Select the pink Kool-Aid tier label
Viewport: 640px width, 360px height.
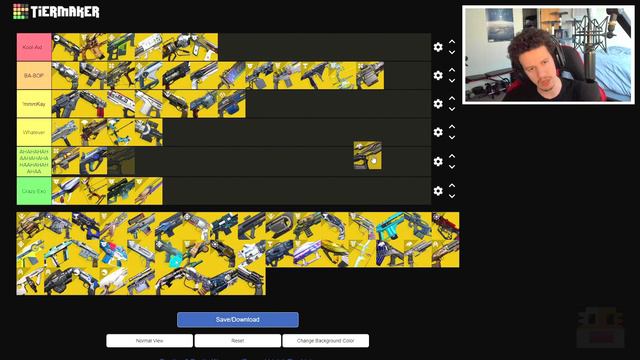point(34,47)
